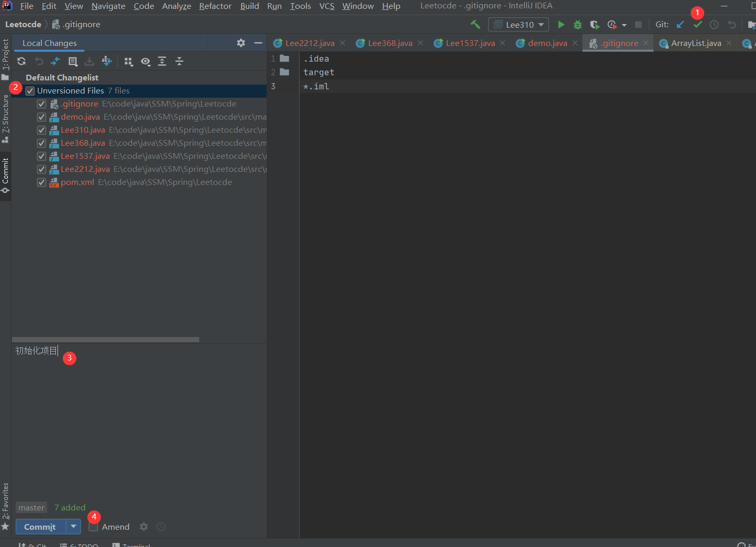Open the Tools menu
This screenshot has height=547, width=756.
tap(301, 6)
